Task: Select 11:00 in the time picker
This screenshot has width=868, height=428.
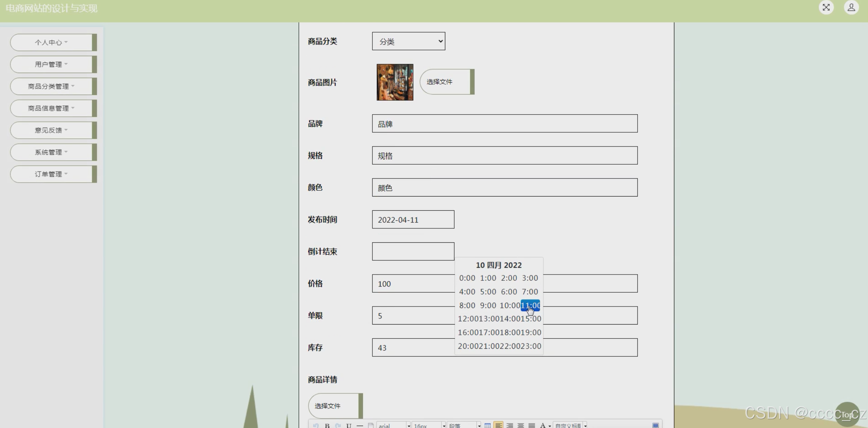Action: point(530,305)
